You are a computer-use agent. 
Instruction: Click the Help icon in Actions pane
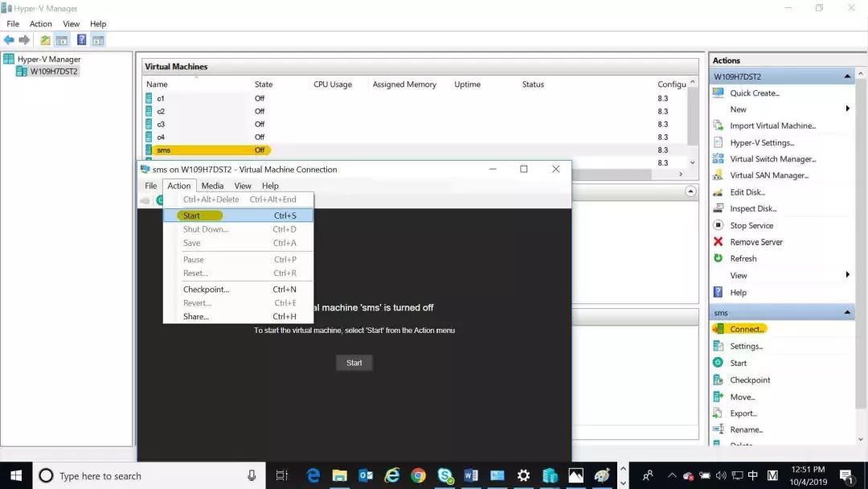(718, 292)
